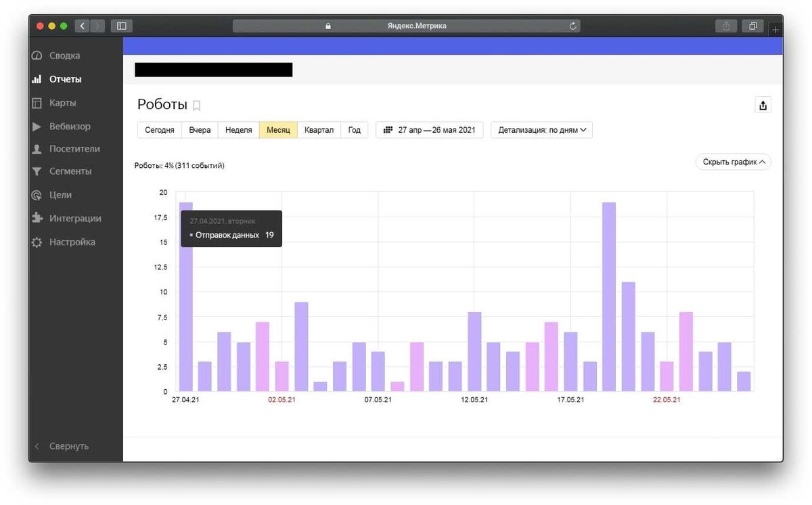This screenshot has width=812, height=505.
Task: Click the Цели target icon
Action: [x=37, y=195]
